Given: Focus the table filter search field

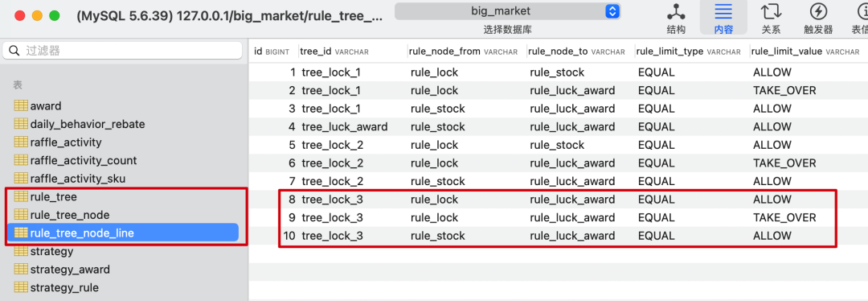Looking at the screenshot, I should [122, 51].
